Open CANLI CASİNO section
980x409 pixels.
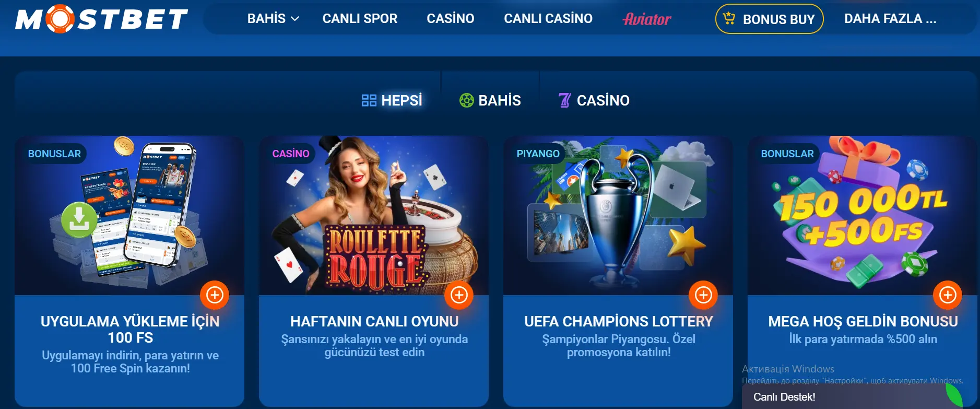click(x=548, y=19)
